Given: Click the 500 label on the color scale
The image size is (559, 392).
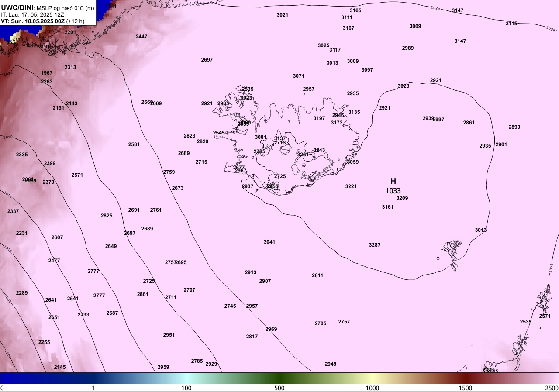Looking at the screenshot, I should coord(279,388).
